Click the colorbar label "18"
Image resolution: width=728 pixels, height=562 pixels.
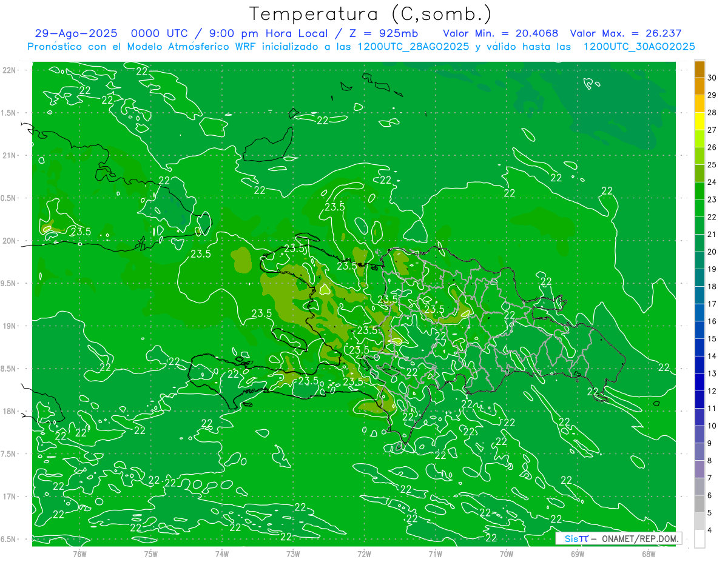tap(712, 286)
